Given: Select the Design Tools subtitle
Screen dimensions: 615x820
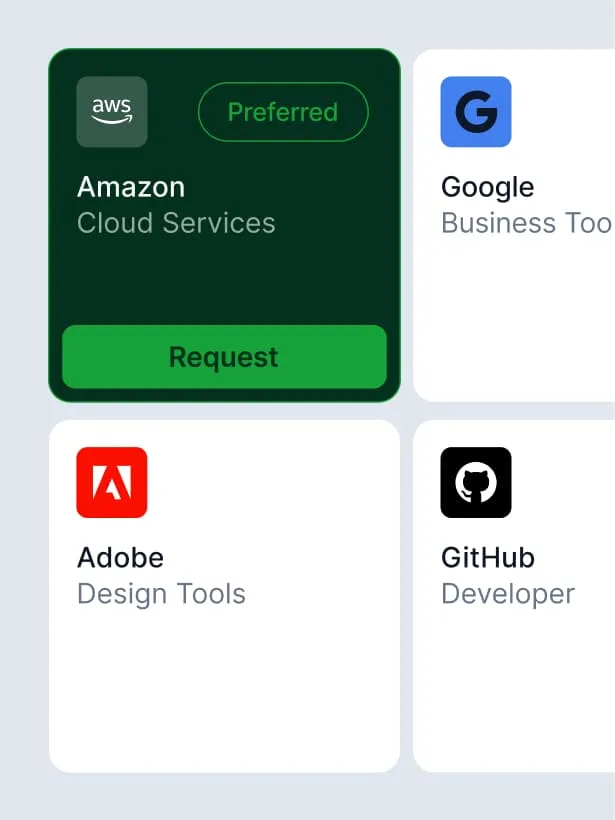Looking at the screenshot, I should click(x=161, y=595).
